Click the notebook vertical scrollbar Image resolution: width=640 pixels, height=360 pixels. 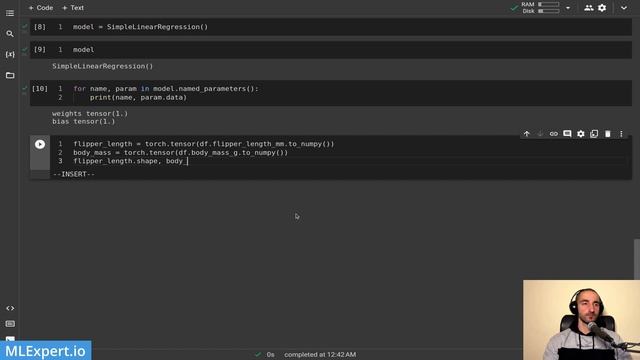tap(637, 259)
